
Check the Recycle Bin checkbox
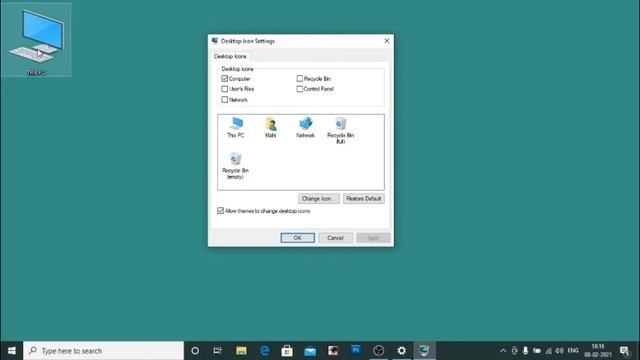[x=300, y=78]
